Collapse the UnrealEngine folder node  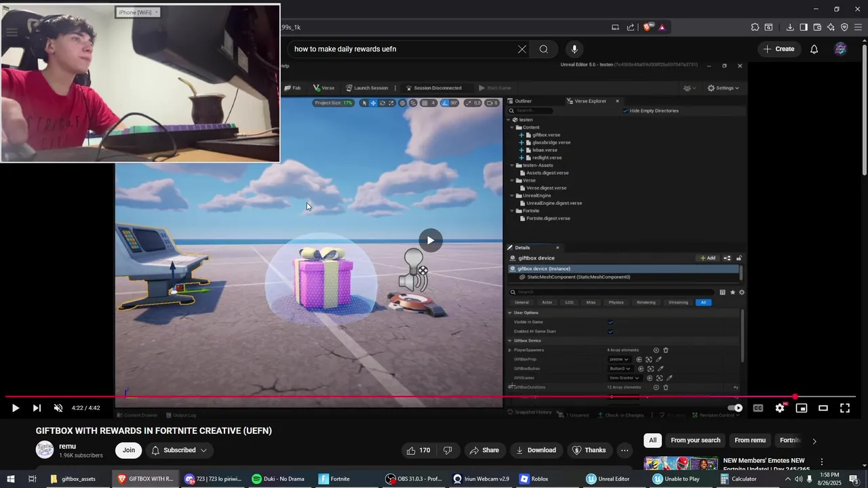click(x=513, y=196)
